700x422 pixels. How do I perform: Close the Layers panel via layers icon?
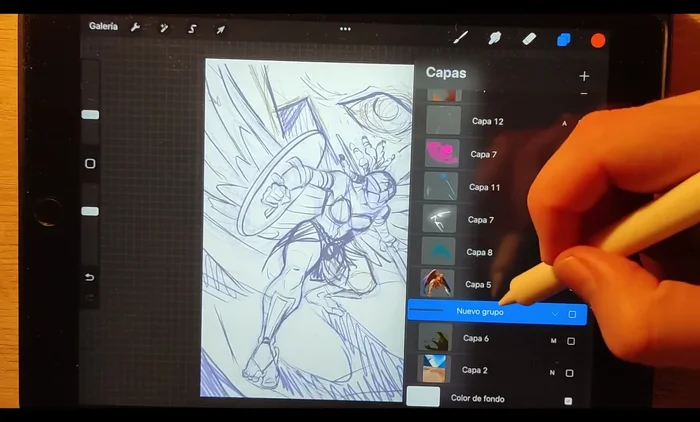pyautogui.click(x=563, y=40)
